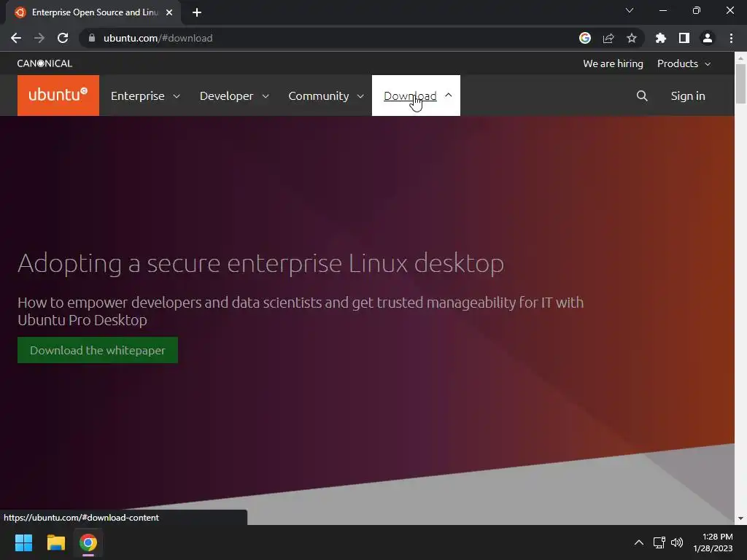
Task: Open the tab search chevron
Action: point(630,10)
